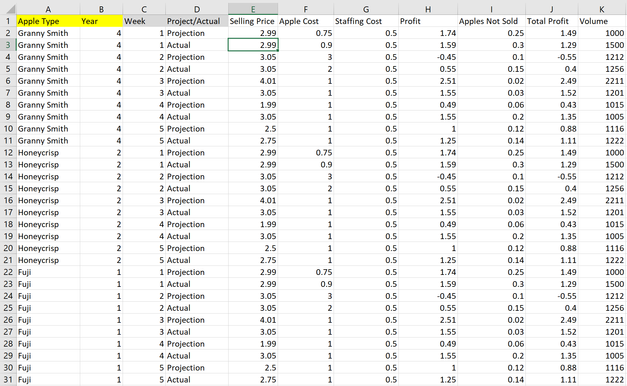Click Selling Price 4.01 in row 6
627x386 pixels.
268,81
